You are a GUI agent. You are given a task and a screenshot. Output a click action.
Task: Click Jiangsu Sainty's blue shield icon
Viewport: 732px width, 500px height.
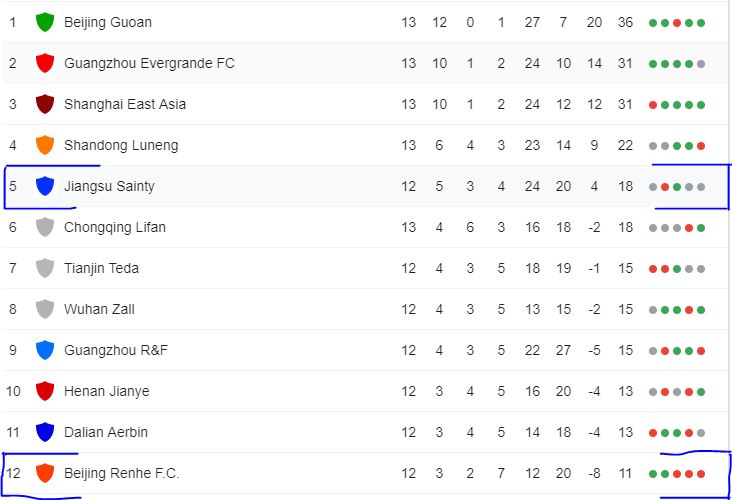click(44, 186)
